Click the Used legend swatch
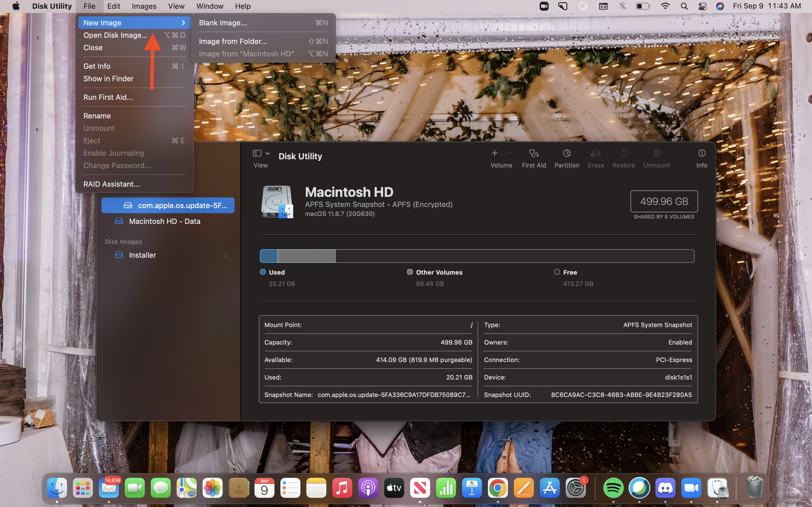This screenshot has width=812, height=507. click(x=263, y=272)
